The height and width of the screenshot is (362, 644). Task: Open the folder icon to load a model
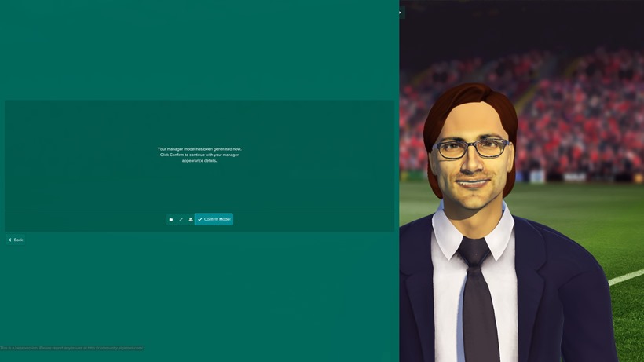tap(171, 220)
